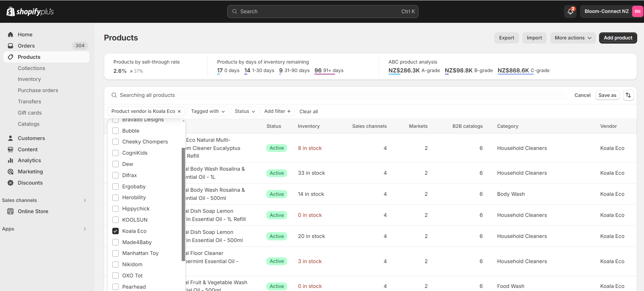Open Gift cards section
This screenshot has height=291, width=644.
click(30, 113)
